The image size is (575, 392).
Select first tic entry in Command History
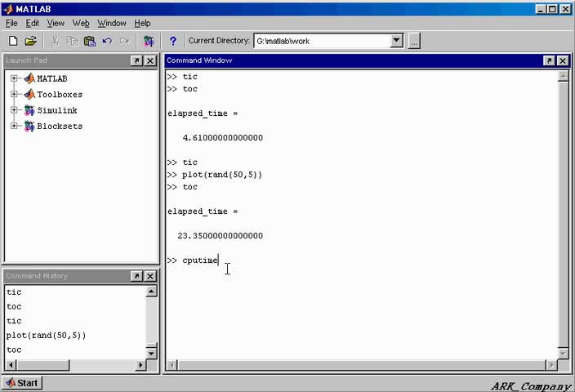[14, 292]
